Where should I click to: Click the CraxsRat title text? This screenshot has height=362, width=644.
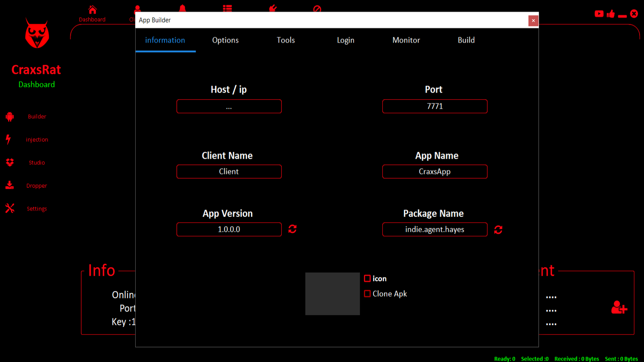[36, 70]
